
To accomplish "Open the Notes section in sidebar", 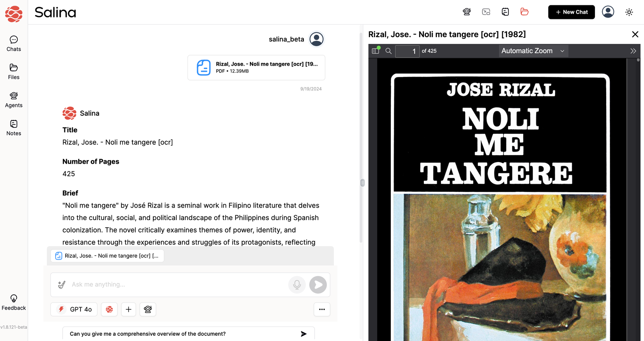I will click(14, 128).
